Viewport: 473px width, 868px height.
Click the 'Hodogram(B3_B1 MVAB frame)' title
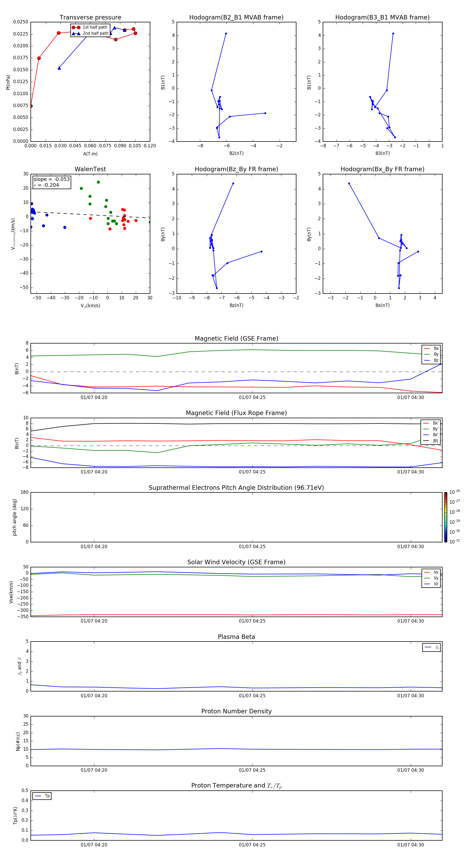tap(382, 18)
